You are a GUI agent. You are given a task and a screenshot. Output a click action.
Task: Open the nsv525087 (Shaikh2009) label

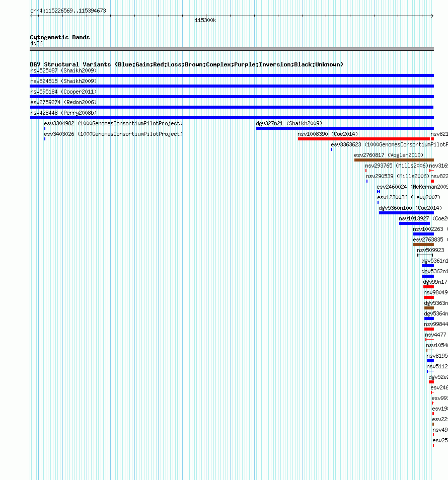[63, 70]
